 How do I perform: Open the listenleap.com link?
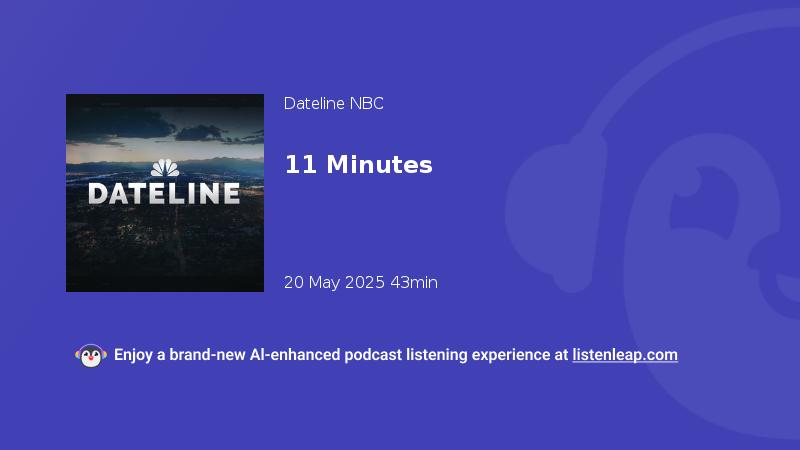(625, 355)
